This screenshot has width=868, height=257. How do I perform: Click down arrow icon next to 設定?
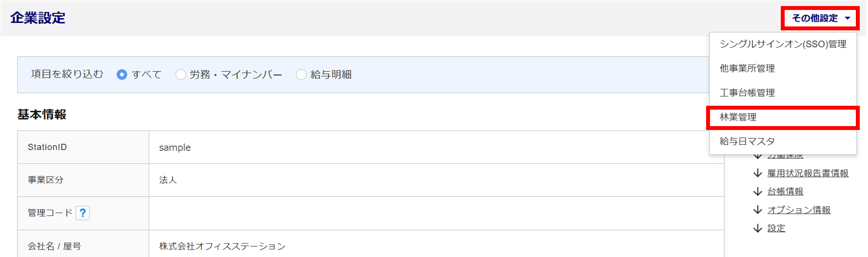point(758,228)
